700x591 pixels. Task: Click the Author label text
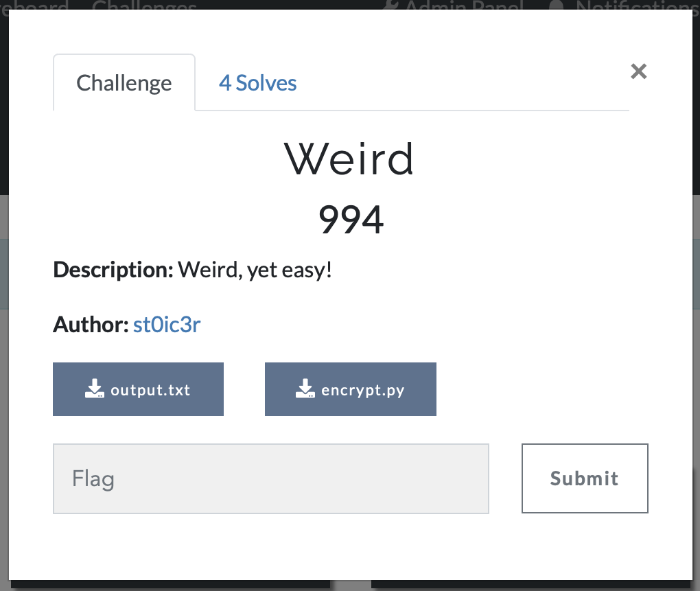[x=91, y=325]
